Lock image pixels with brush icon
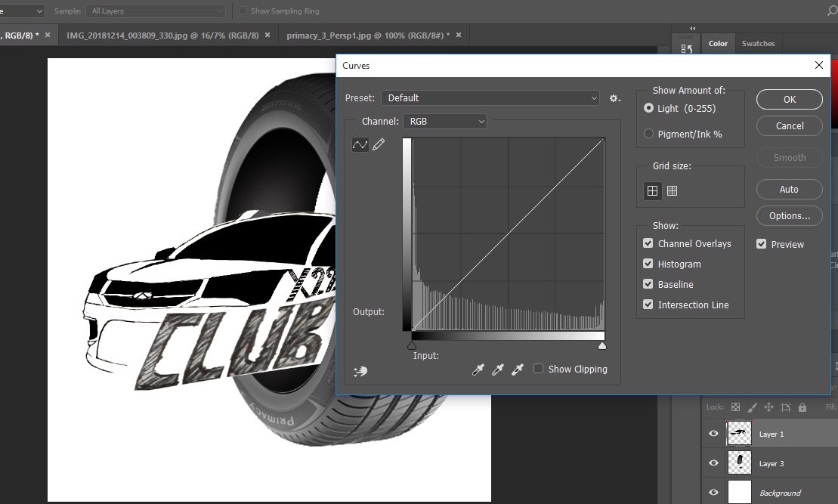838x504 pixels. (x=752, y=407)
